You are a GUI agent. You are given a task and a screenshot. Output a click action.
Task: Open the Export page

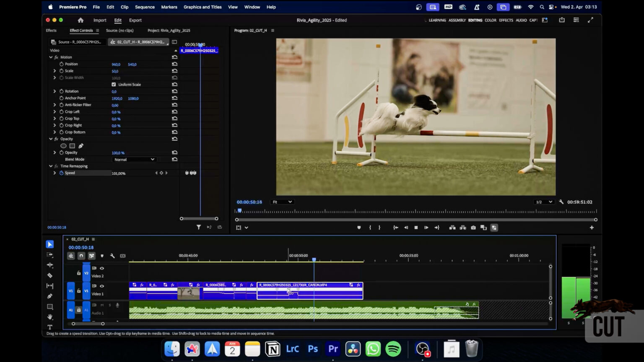(x=135, y=20)
